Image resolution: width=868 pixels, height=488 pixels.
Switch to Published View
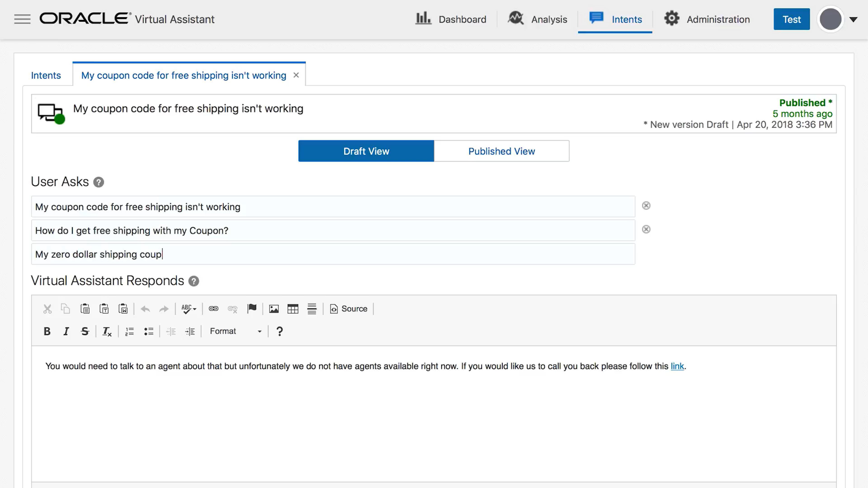(x=501, y=151)
